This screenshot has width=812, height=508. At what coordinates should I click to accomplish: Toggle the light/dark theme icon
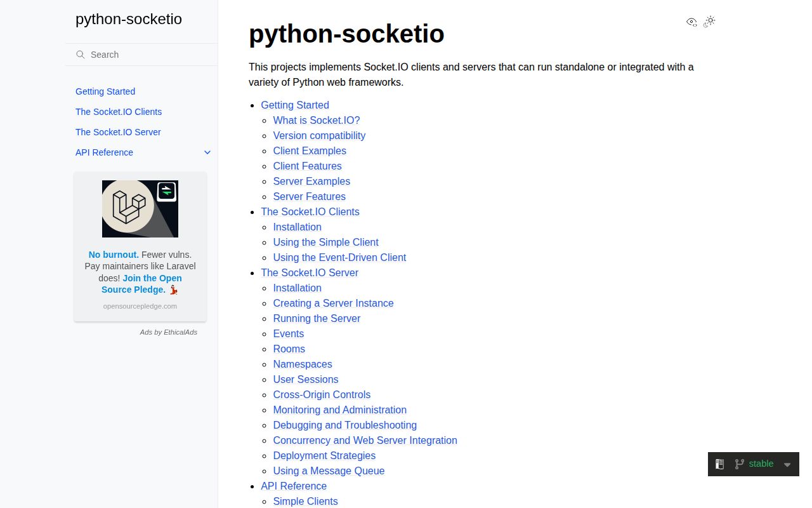click(709, 22)
